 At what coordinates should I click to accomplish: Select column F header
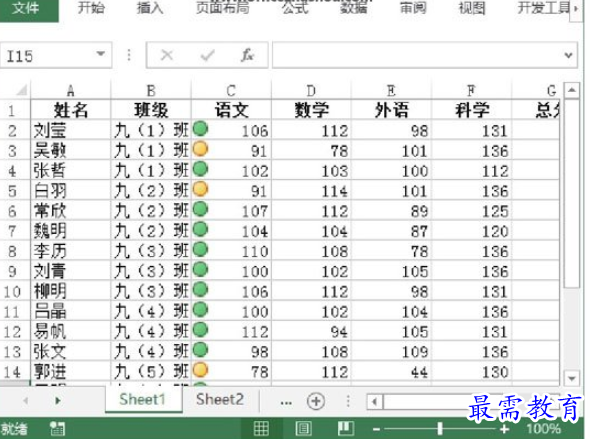471,90
